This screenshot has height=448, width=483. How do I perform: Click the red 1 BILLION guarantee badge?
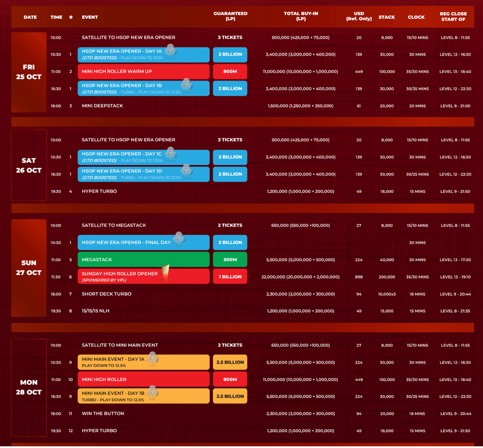pyautogui.click(x=230, y=277)
